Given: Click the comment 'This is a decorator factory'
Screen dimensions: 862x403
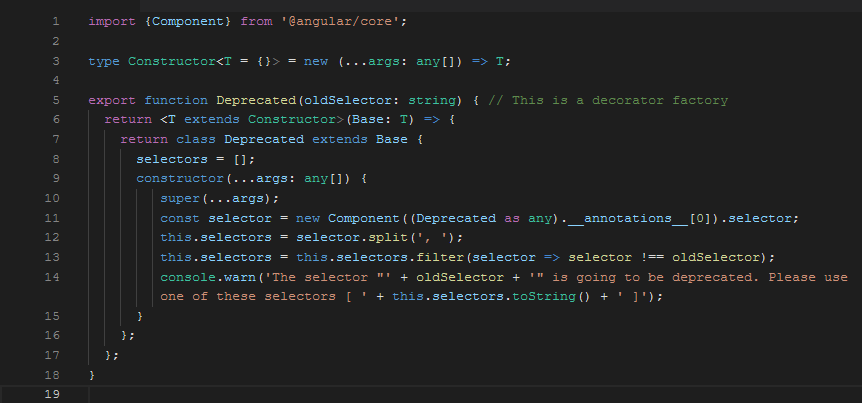Looking at the screenshot, I should (620, 100).
